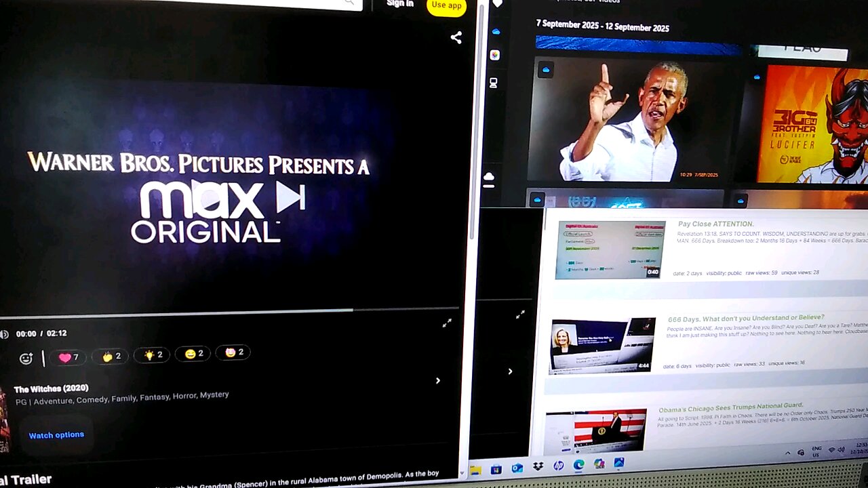The height and width of the screenshot is (488, 868).
Task: Open File Explorer from the taskbar
Action: coord(475,470)
